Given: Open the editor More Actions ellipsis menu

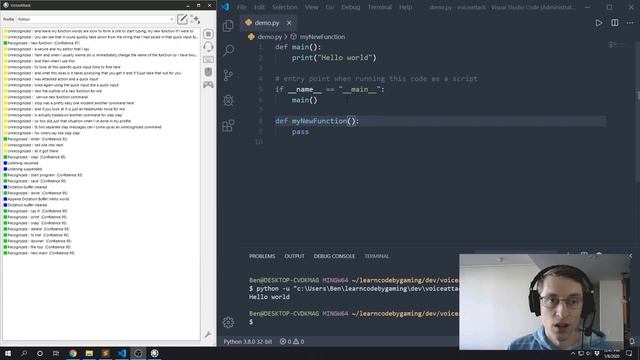Looking at the screenshot, I should click(x=630, y=23).
